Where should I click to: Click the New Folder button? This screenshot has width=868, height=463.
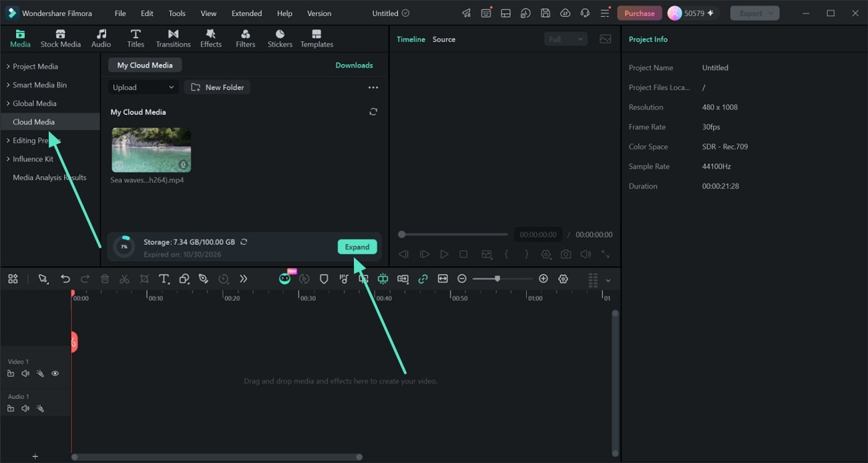217,87
